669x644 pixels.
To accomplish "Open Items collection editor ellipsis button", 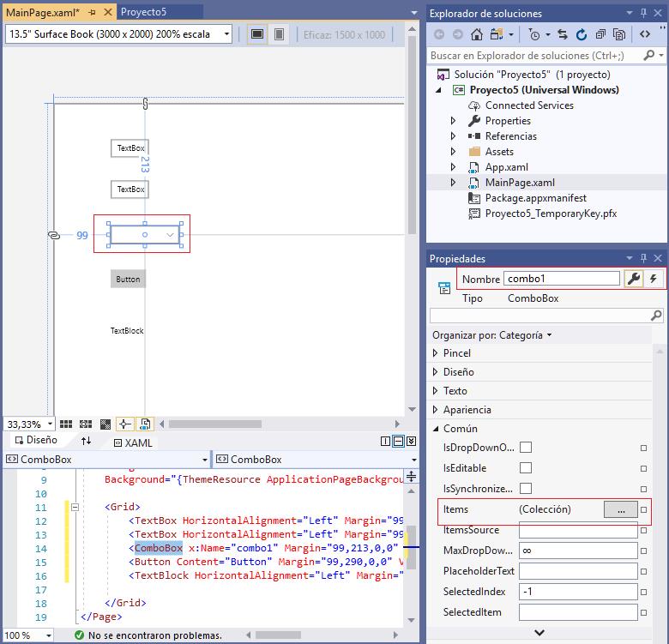I will tap(621, 509).
